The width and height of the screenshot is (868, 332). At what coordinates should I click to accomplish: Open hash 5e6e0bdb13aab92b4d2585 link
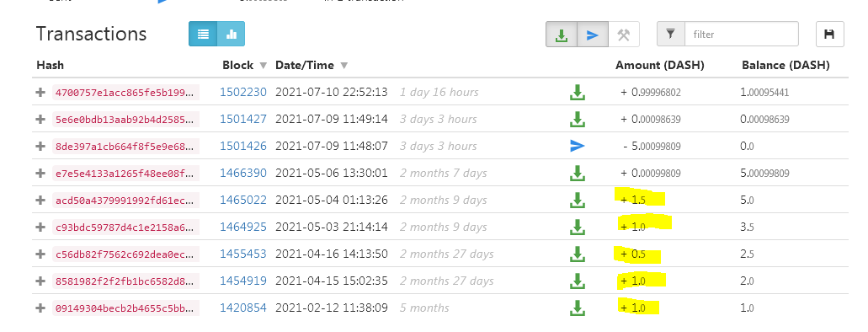tap(125, 119)
